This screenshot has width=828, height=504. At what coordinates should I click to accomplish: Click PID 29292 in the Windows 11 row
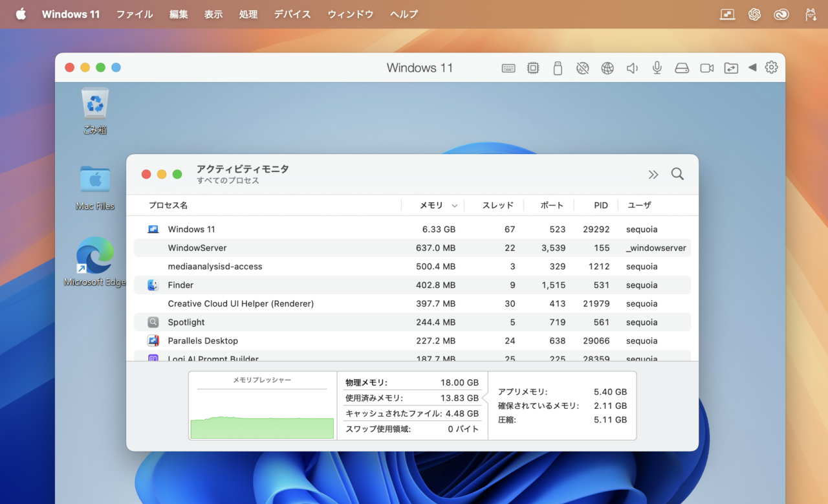click(596, 230)
